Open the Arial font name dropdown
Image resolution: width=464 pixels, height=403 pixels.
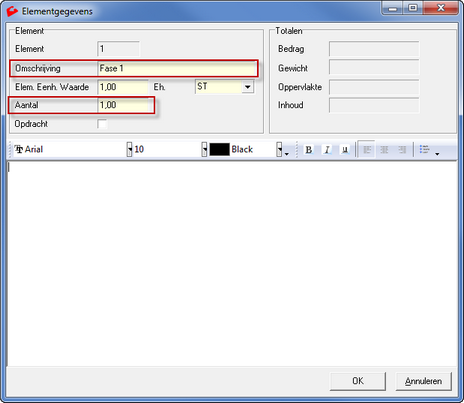[129, 149]
